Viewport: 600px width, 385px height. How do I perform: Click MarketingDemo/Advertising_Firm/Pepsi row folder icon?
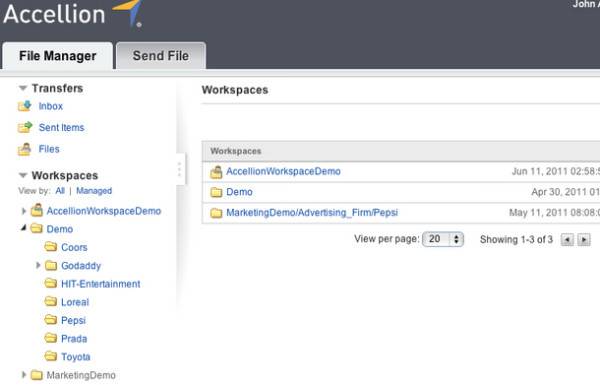216,213
